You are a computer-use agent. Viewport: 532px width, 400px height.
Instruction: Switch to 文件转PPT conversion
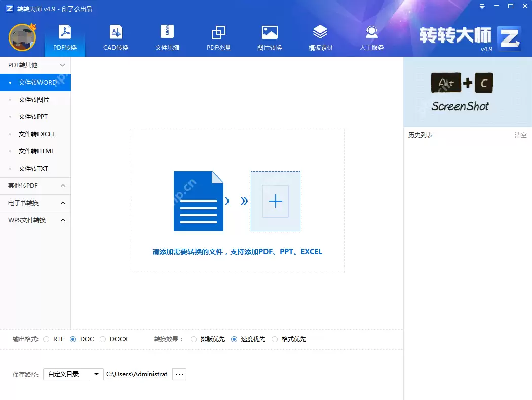point(33,116)
